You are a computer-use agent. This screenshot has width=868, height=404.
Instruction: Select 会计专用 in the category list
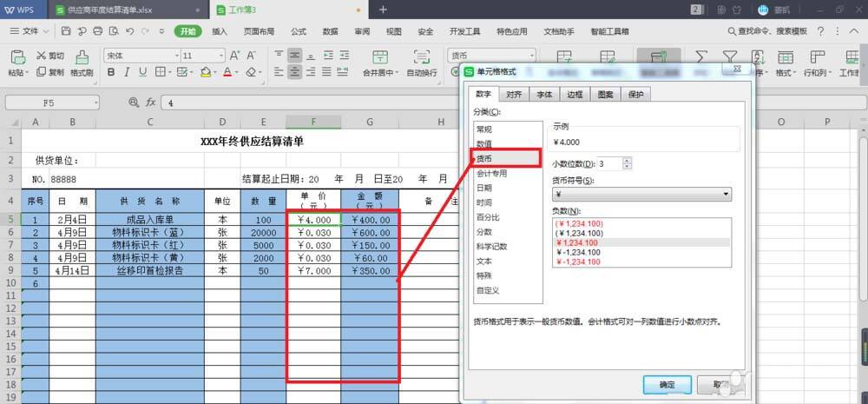pos(491,173)
